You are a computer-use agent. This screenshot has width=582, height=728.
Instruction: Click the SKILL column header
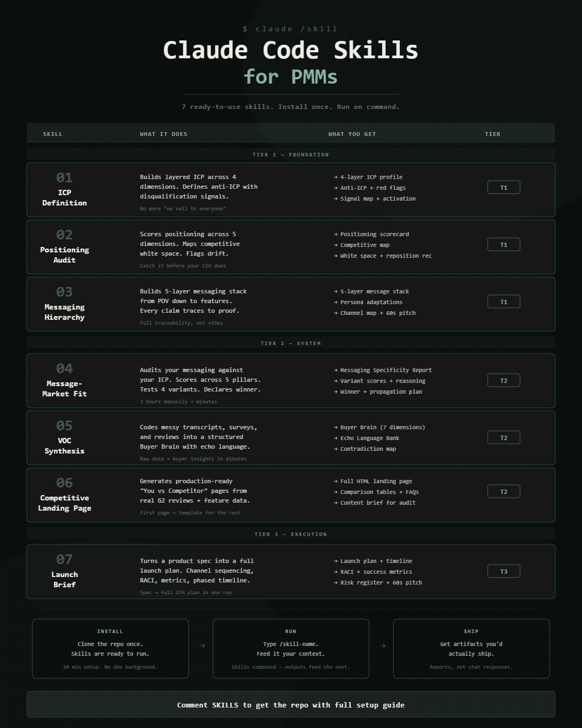(x=53, y=134)
